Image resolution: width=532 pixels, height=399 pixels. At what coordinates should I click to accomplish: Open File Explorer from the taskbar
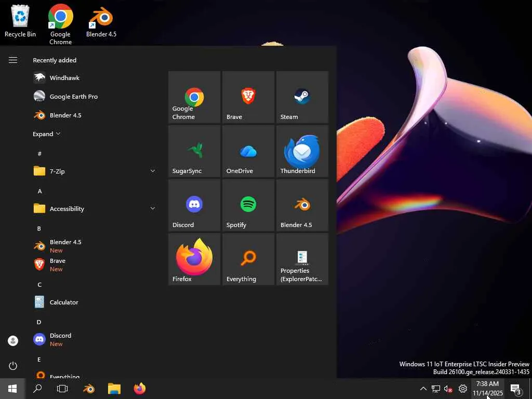[114, 389]
